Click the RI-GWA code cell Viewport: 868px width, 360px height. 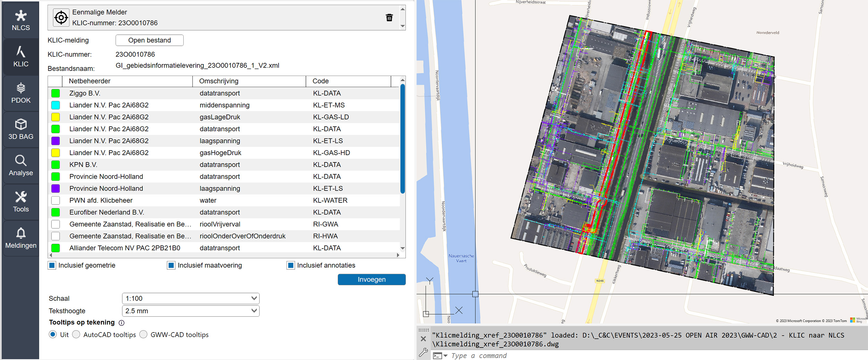(x=326, y=224)
